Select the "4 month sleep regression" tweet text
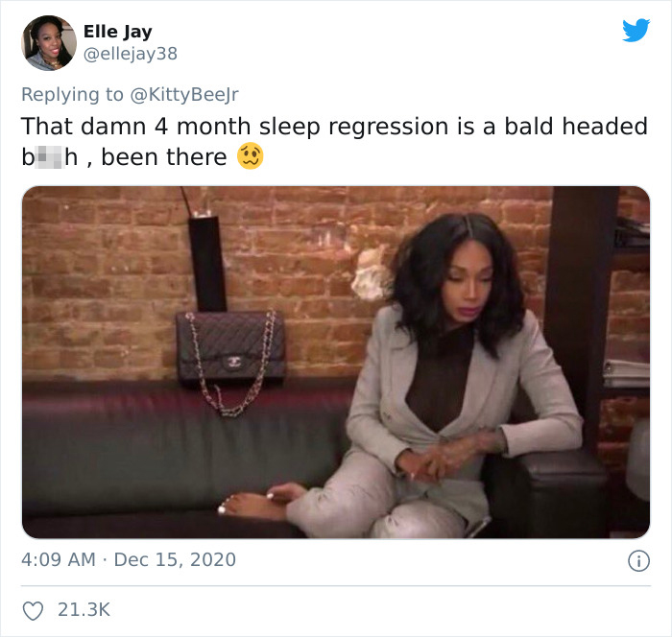 [x=301, y=127]
